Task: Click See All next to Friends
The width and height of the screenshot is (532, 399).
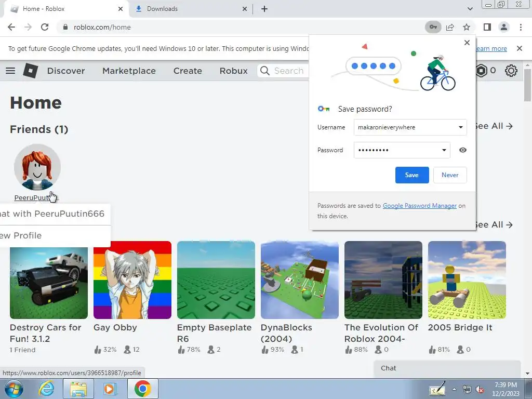Action: pyautogui.click(x=494, y=126)
